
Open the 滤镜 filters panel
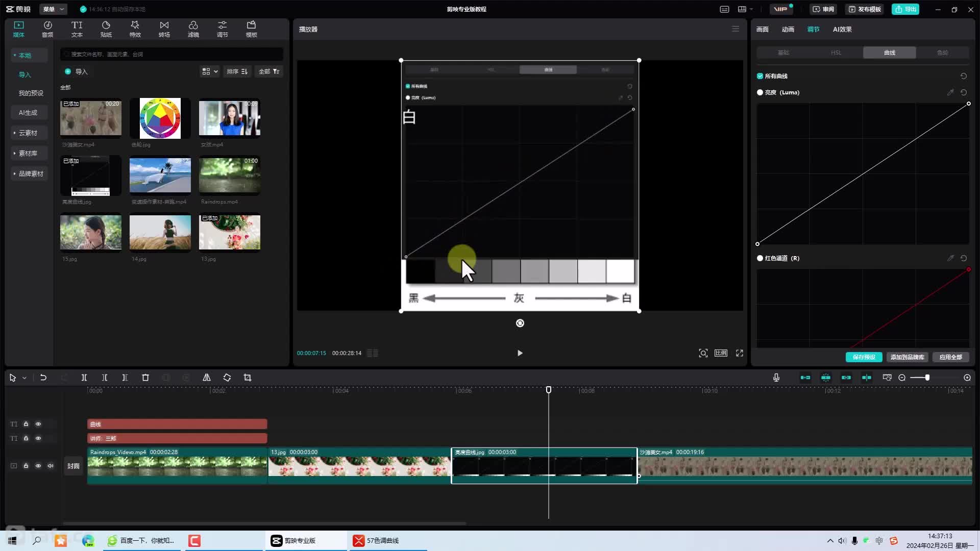click(x=193, y=29)
